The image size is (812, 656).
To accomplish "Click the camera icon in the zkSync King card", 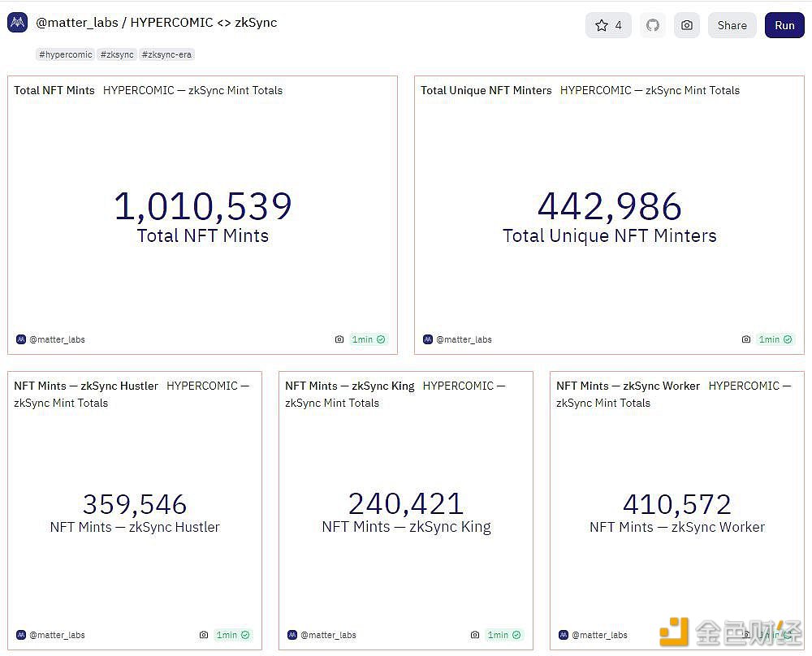I will pyautogui.click(x=475, y=635).
